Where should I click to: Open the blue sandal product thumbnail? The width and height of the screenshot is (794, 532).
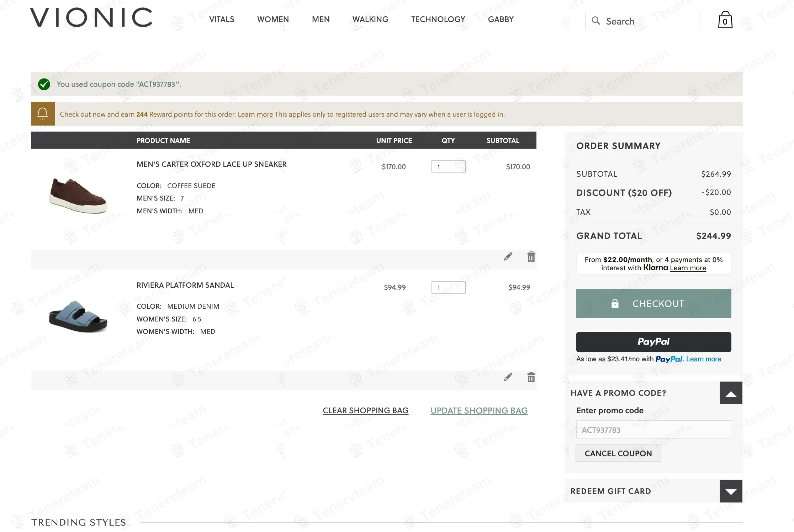(x=78, y=316)
